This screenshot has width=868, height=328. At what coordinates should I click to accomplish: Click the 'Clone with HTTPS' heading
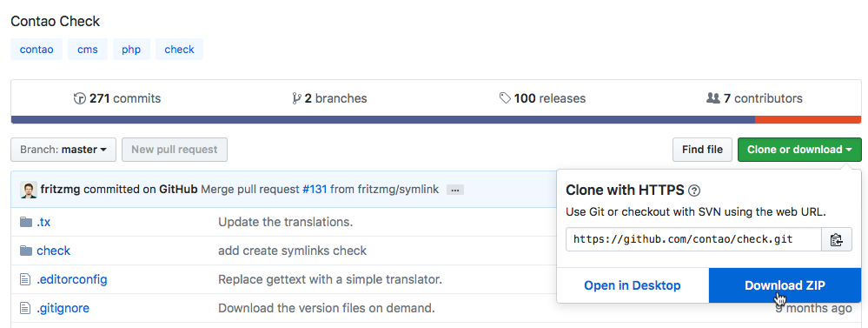(625, 191)
